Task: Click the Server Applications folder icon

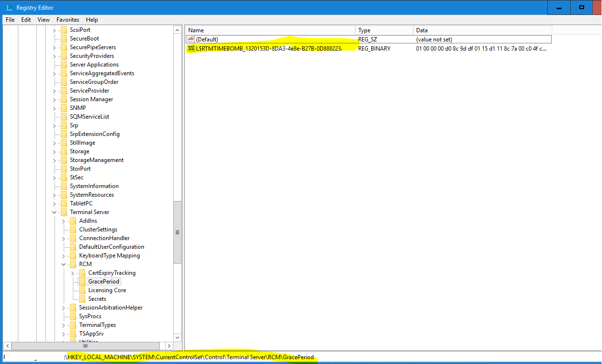Action: [64, 65]
